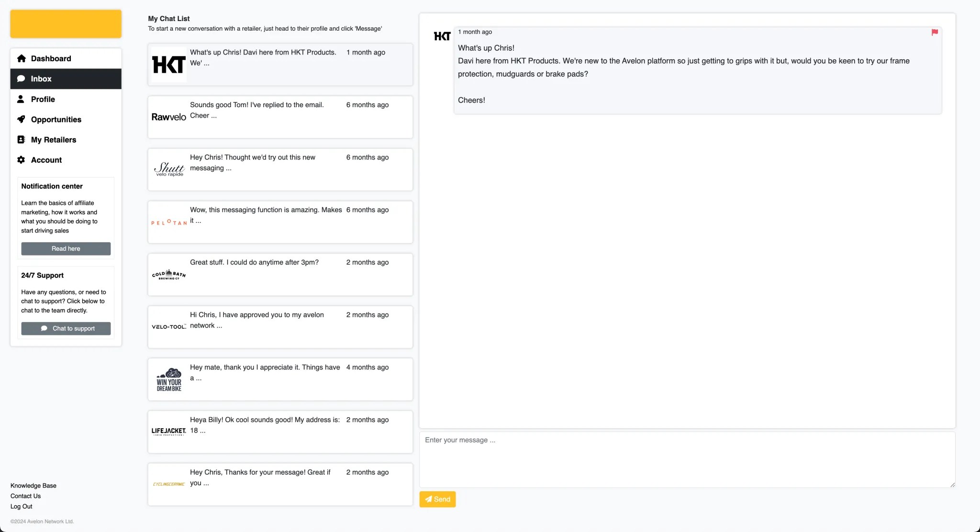Image resolution: width=980 pixels, height=532 pixels.
Task: Click the Account gear icon
Action: coord(21,160)
